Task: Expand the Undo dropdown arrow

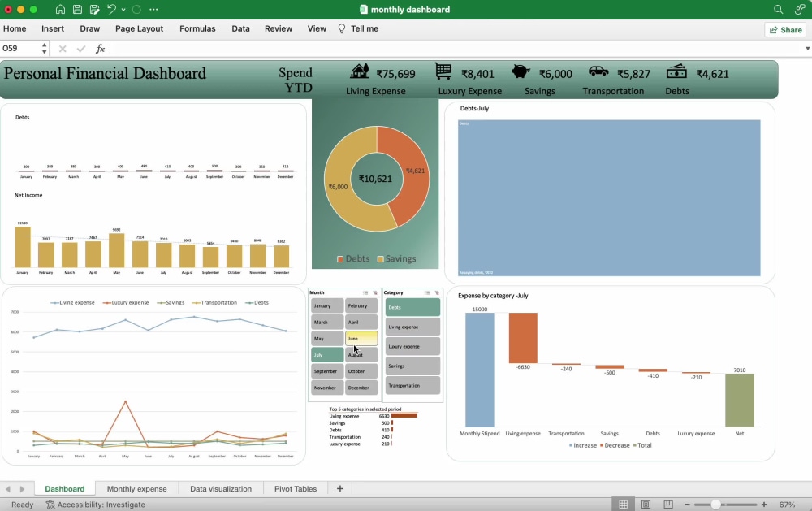Action: tap(122, 11)
